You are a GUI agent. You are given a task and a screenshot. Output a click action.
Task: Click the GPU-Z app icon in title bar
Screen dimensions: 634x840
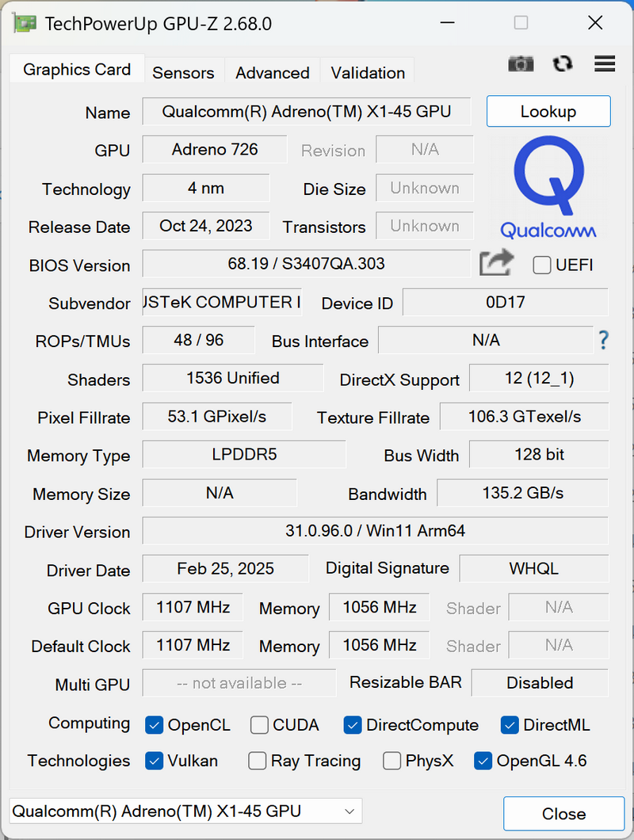point(25,24)
